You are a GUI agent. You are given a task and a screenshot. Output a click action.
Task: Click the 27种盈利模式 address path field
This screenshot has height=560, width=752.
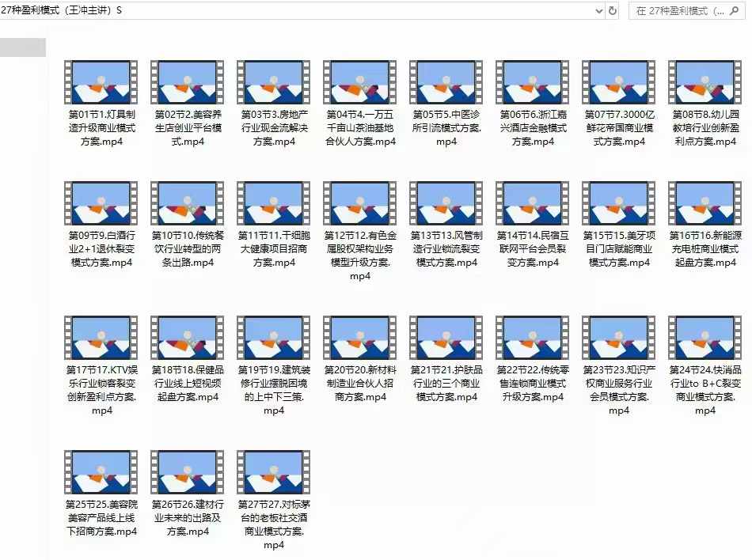pos(296,10)
